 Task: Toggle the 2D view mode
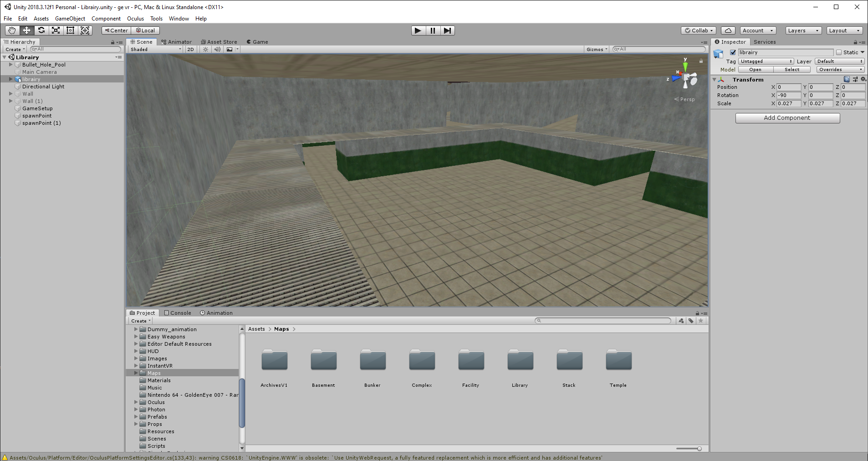pyautogui.click(x=190, y=49)
